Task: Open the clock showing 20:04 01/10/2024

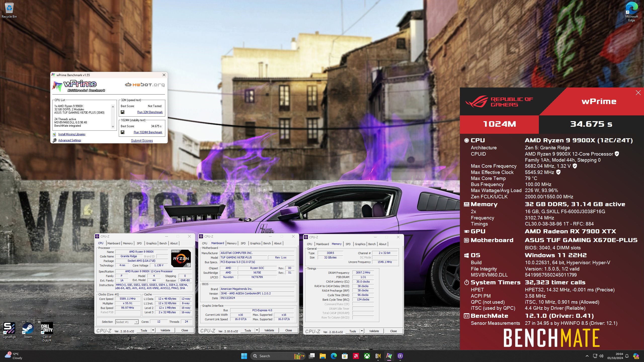Action: [x=615, y=356]
